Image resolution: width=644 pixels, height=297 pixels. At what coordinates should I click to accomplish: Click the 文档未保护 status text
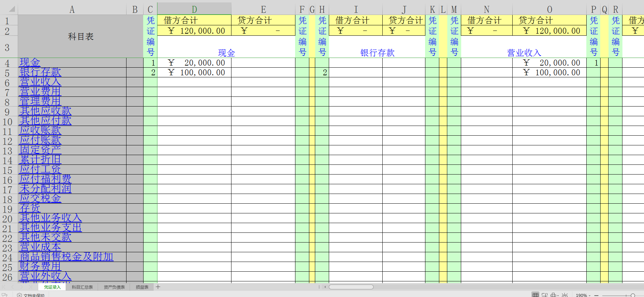click(x=34, y=295)
